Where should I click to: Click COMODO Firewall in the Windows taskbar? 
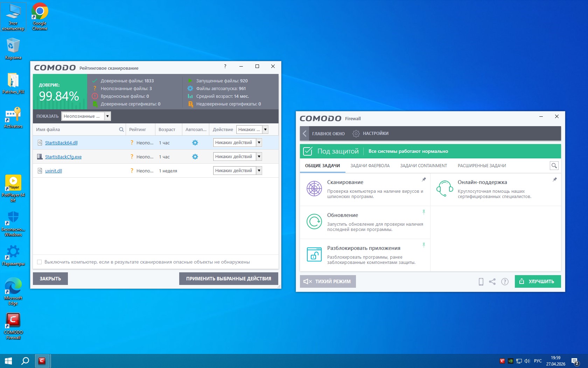coord(42,361)
